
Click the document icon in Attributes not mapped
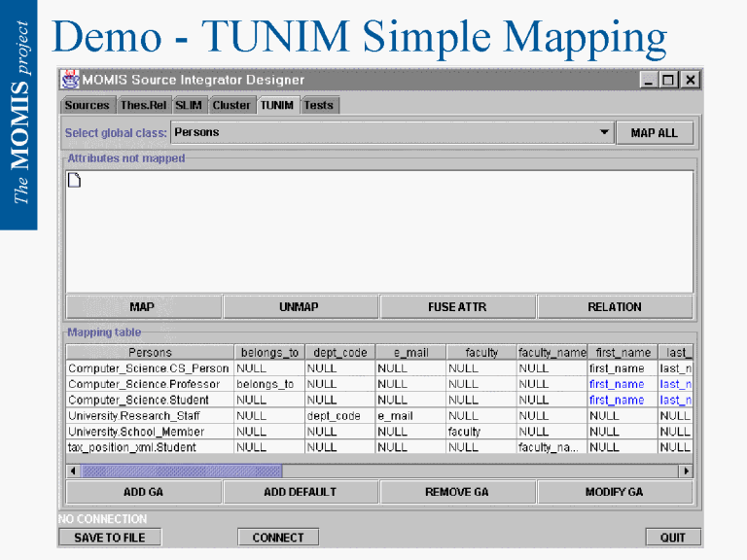[x=74, y=180]
